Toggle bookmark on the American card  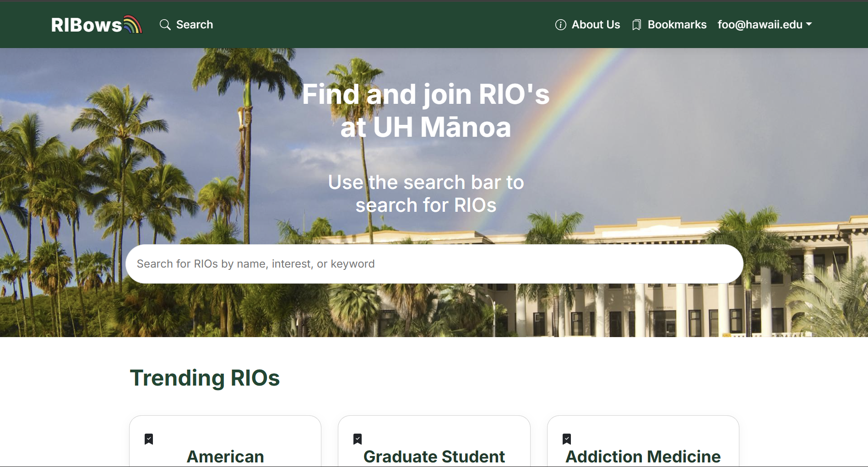(x=149, y=439)
